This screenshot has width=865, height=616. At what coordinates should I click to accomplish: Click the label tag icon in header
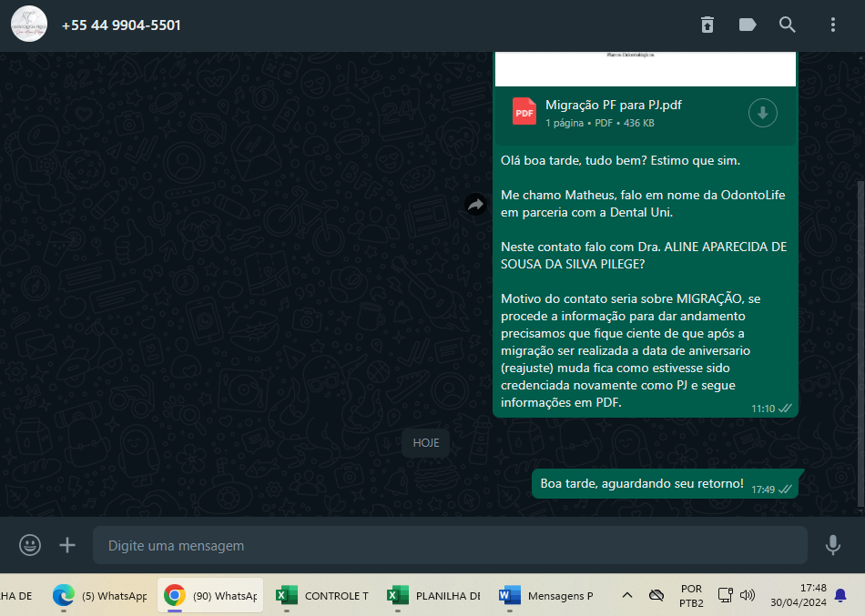pos(747,25)
